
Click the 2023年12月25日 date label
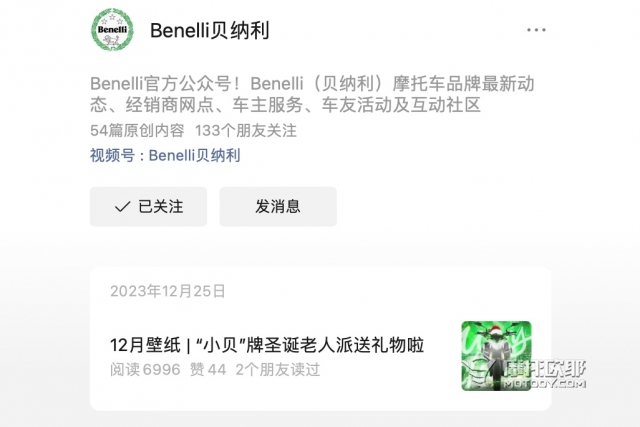(x=168, y=291)
